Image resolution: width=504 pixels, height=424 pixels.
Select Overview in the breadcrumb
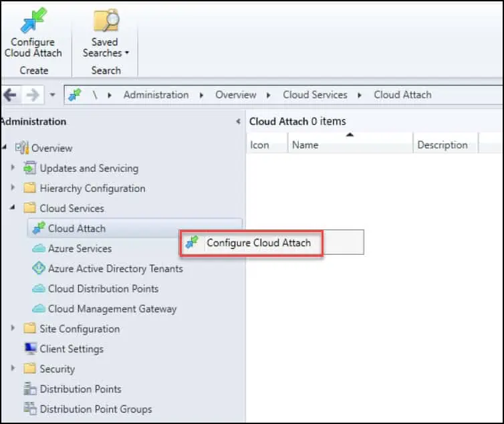[236, 95]
